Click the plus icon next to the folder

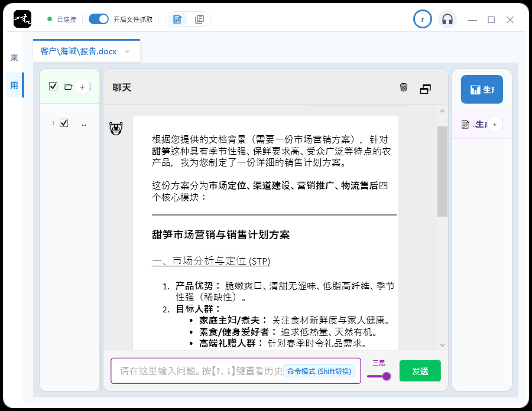(83, 86)
